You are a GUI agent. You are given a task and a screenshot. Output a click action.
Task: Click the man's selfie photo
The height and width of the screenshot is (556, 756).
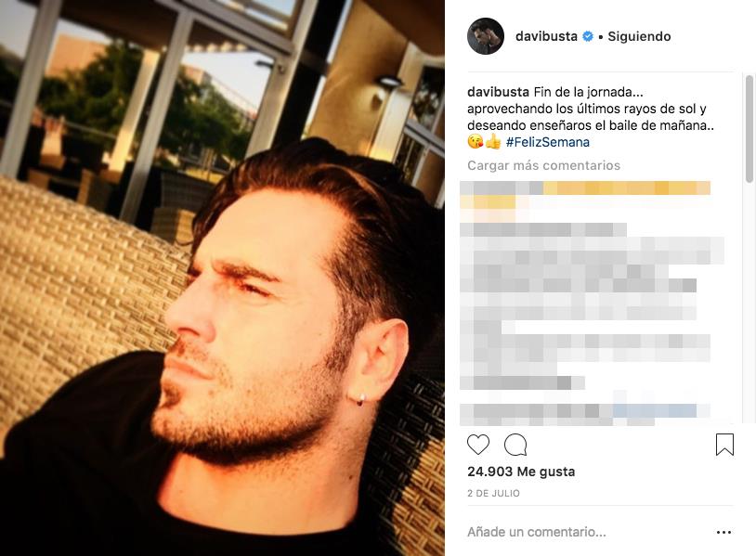(222, 278)
